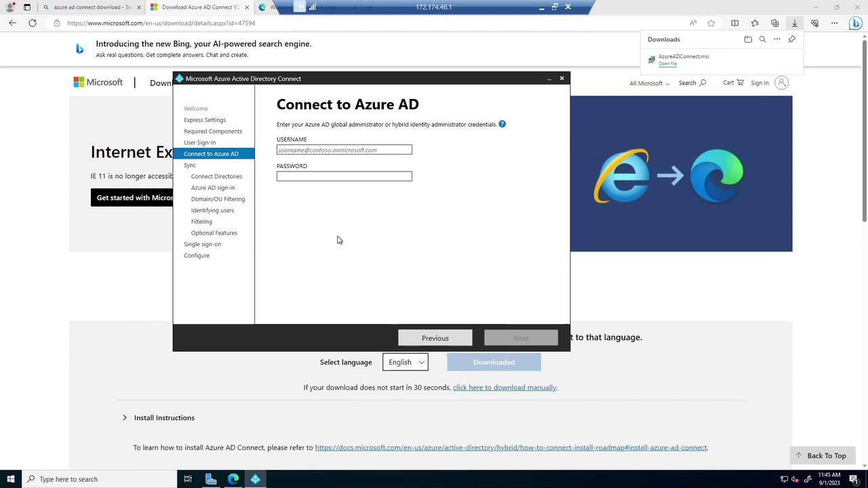This screenshot has width=868, height=488.
Task: Click the Sign in account icon
Action: 781,83
